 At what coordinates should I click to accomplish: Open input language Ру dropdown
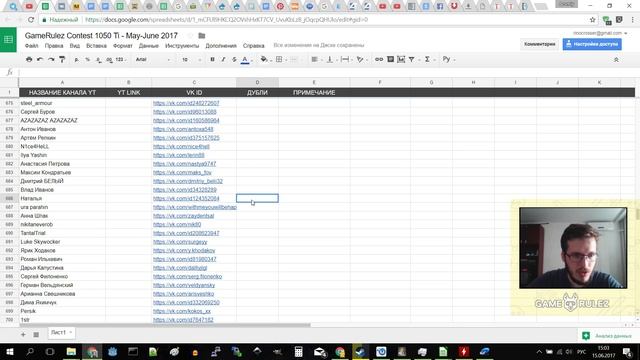click(x=449, y=60)
